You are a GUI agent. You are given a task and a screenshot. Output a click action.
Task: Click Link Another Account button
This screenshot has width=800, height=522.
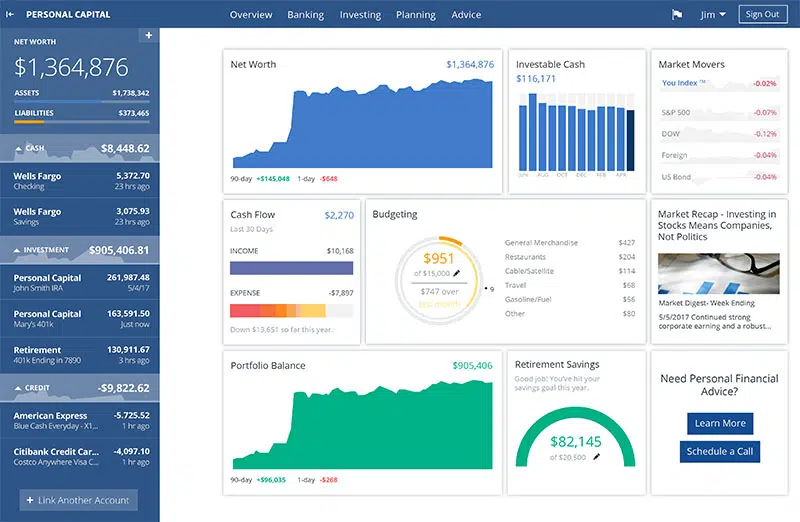point(79,500)
